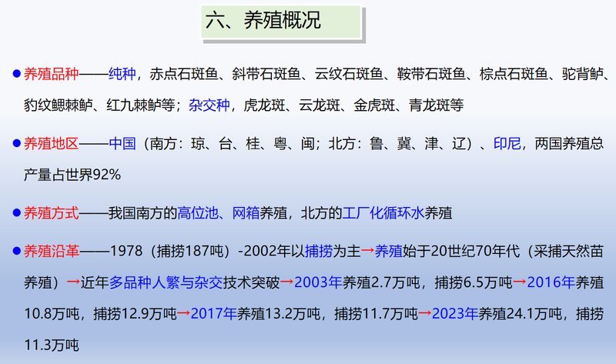Select the red heading 养殖品种
616x364 pixels.
51,75
